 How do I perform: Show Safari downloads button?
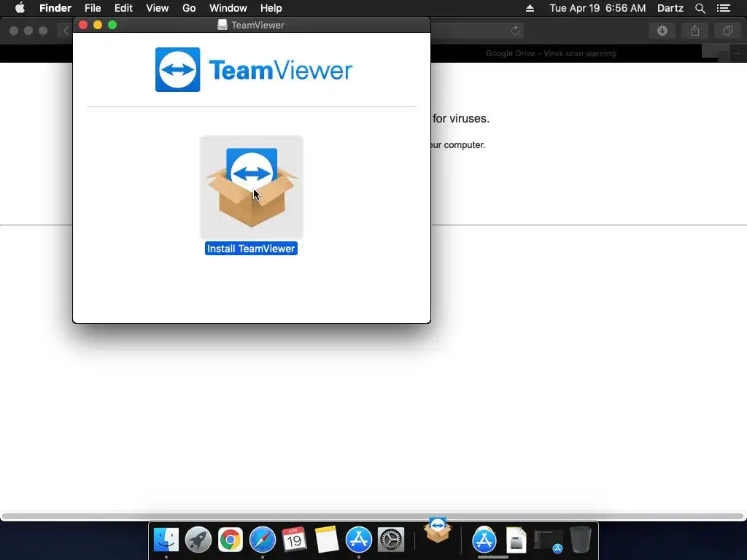(x=662, y=31)
